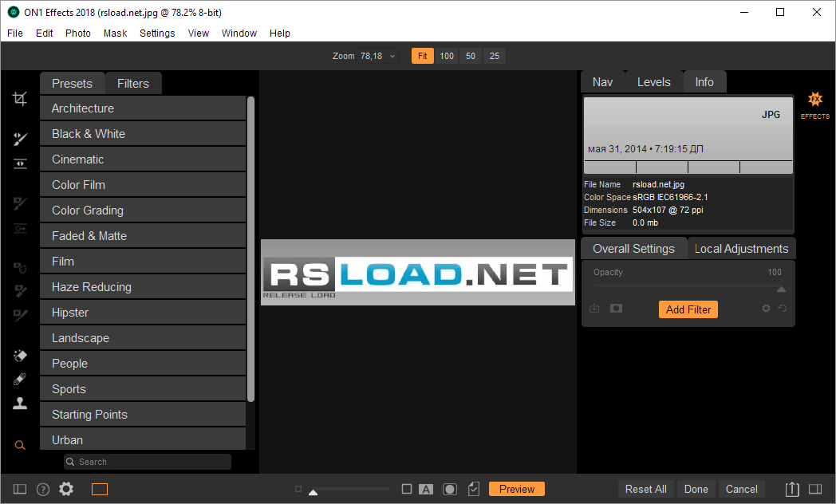Image resolution: width=836 pixels, height=504 pixels.
Task: Select the orange Zoom magnifier tool
Action: coord(20,446)
